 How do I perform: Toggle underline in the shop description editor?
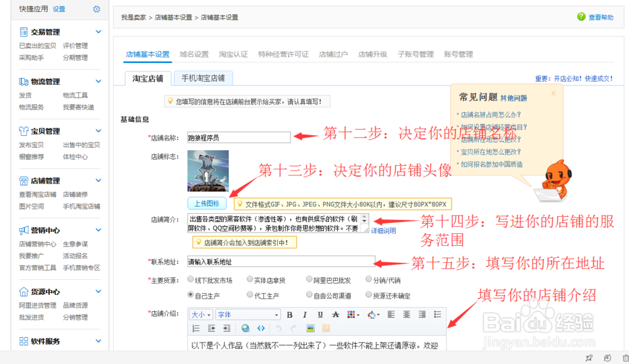click(x=319, y=314)
